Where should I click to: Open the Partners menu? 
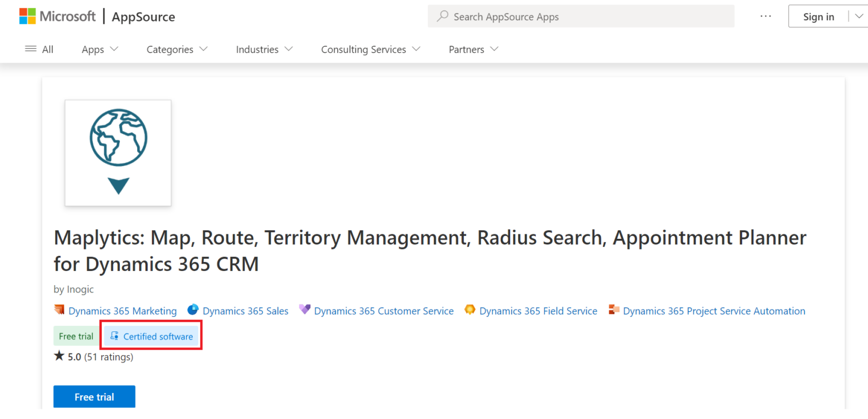point(473,50)
